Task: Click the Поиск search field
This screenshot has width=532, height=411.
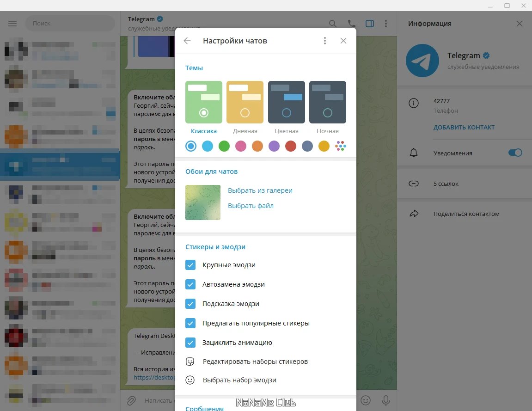Action: 69,23
